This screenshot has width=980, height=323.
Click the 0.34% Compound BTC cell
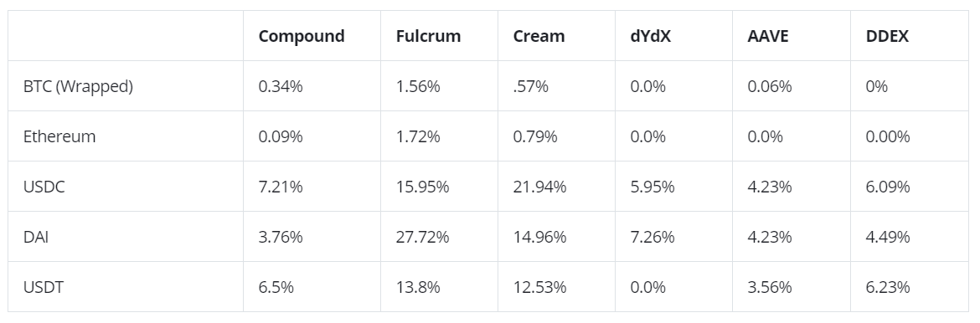pyautogui.click(x=280, y=86)
